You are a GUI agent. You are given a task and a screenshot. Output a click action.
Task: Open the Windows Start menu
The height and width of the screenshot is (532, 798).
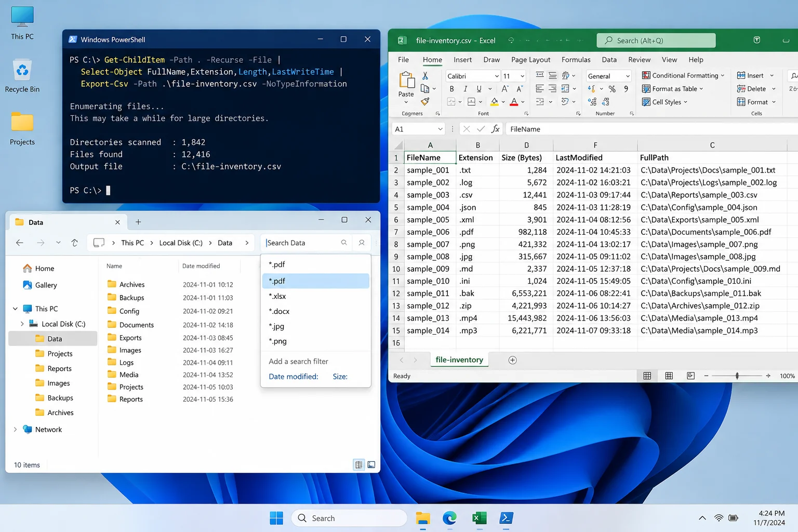click(276, 518)
